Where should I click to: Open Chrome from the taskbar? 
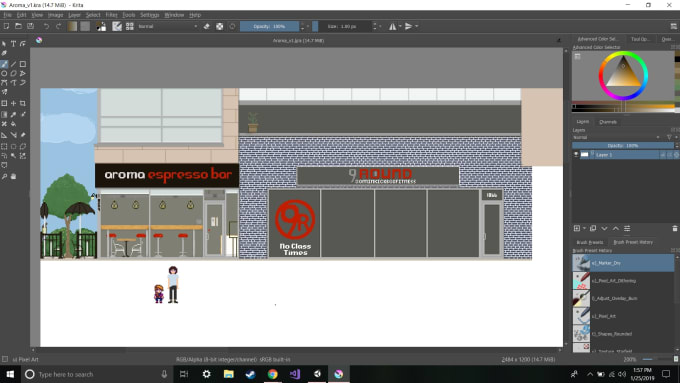272,374
